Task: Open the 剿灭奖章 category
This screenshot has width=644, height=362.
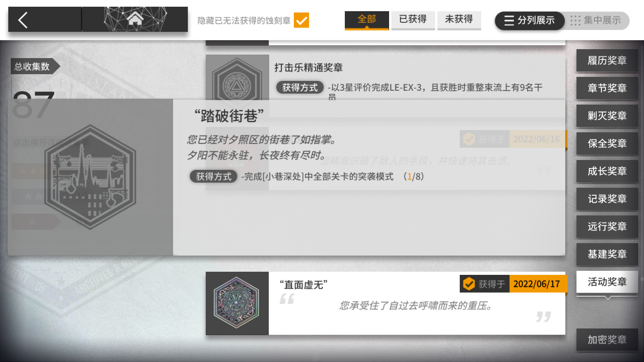Action: pos(607,116)
